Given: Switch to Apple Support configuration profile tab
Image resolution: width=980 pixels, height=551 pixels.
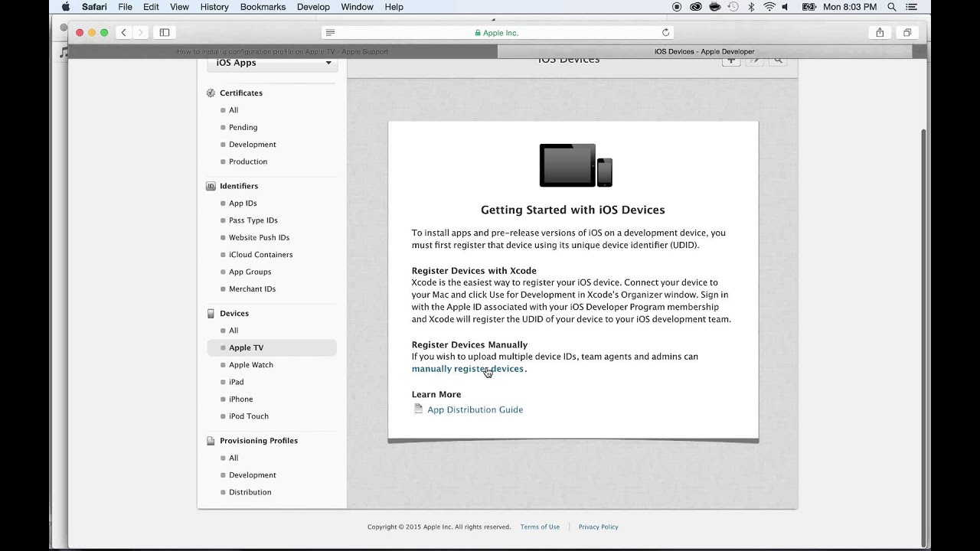Looking at the screenshot, I should 283,51.
